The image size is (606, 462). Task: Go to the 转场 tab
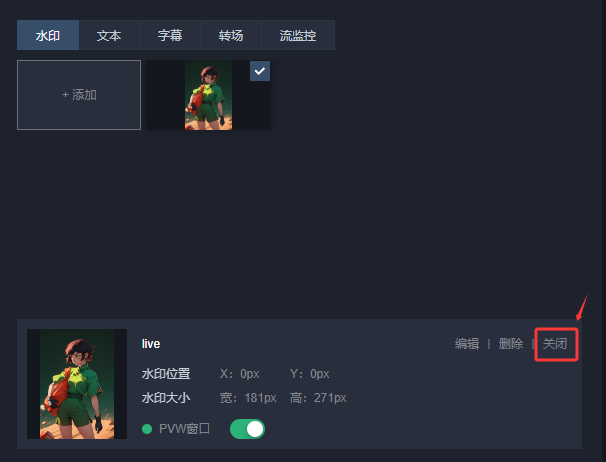point(231,35)
